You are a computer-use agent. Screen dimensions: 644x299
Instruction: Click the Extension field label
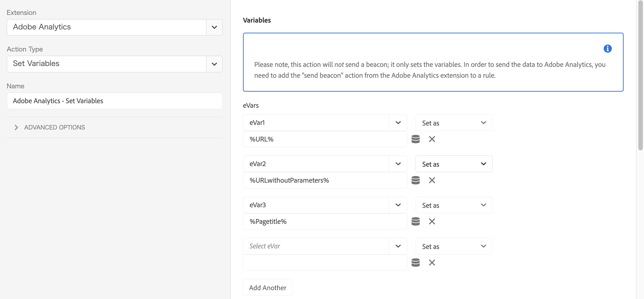21,13
